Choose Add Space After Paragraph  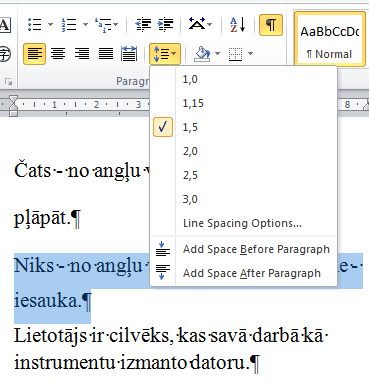point(244,273)
